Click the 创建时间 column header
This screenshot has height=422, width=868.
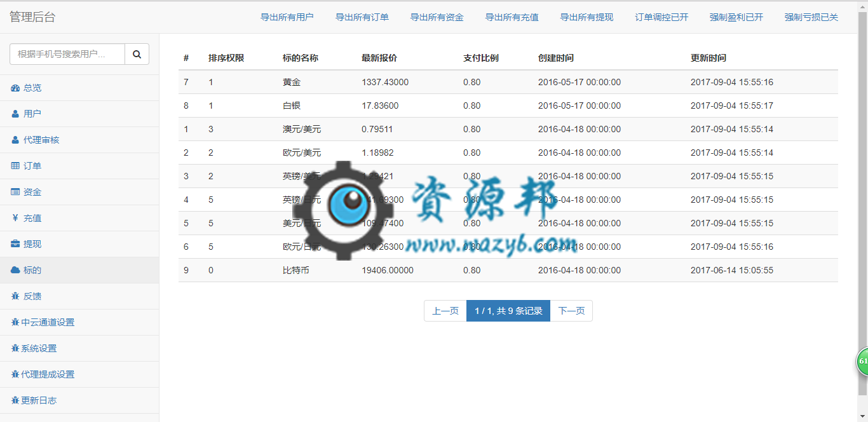click(556, 58)
